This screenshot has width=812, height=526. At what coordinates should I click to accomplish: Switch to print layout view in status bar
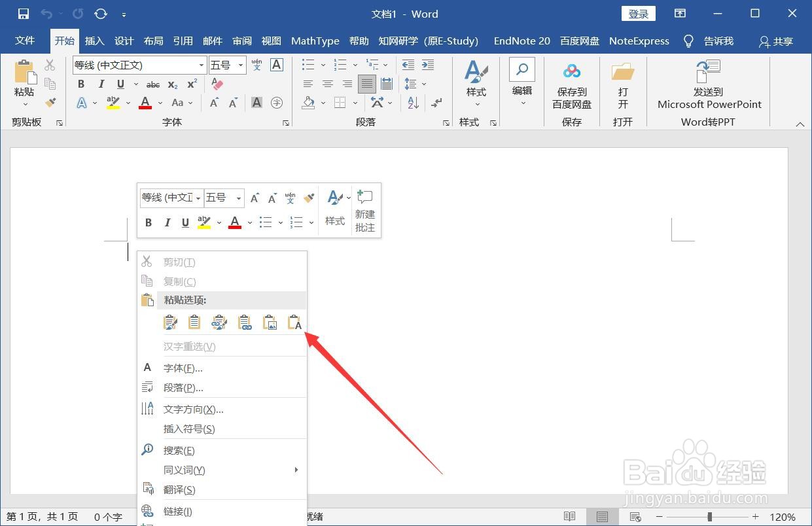pos(602,517)
